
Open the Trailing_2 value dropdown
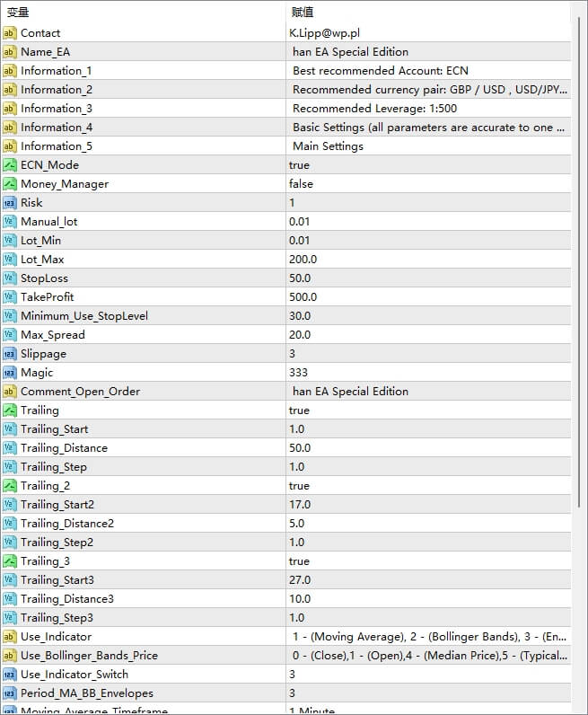[300, 486]
